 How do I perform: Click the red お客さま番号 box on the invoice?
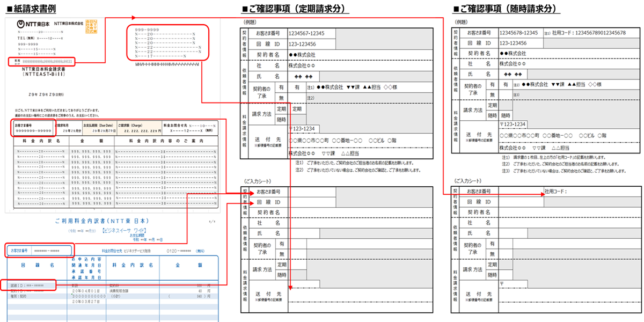pyautogui.click(x=32, y=129)
